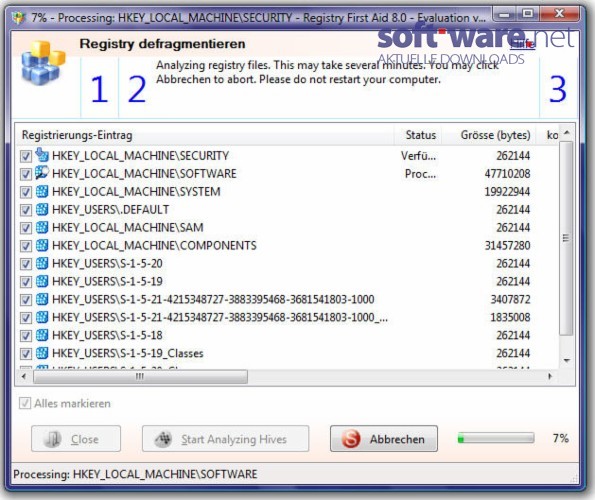Sort by Grösse (bytes) column header

(x=489, y=135)
